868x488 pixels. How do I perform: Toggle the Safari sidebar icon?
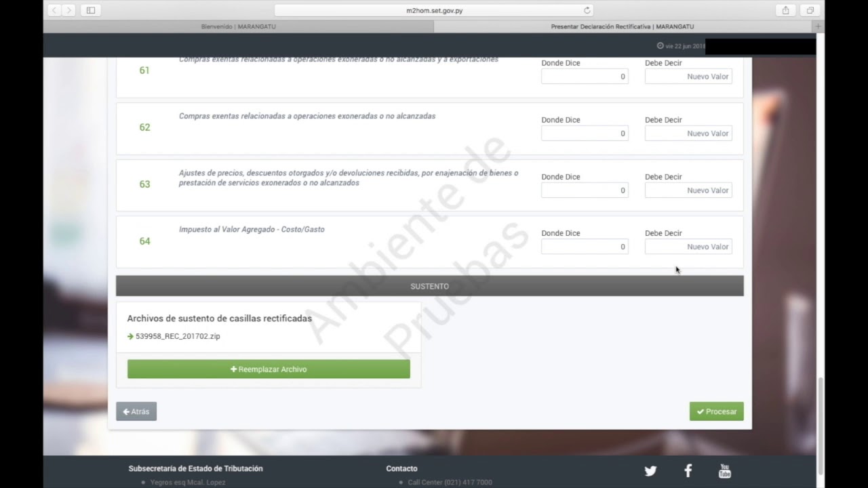click(91, 10)
